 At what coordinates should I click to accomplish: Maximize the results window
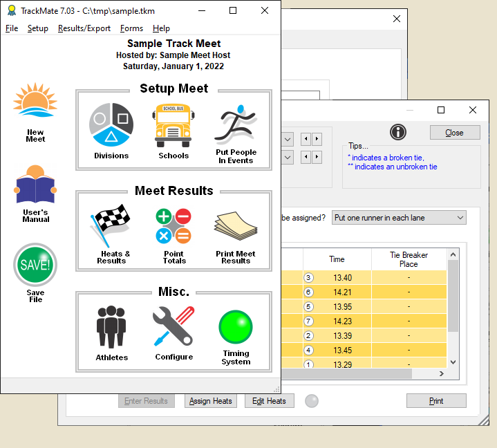[441, 110]
